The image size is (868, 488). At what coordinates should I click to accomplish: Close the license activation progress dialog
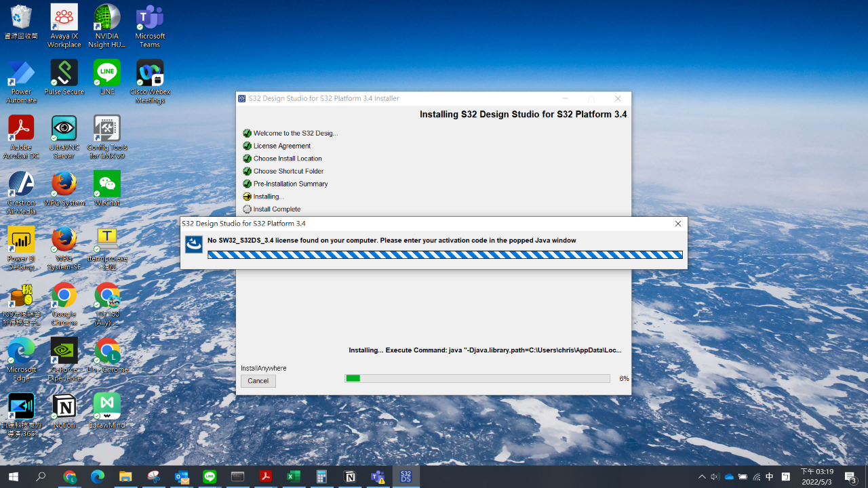(677, 224)
